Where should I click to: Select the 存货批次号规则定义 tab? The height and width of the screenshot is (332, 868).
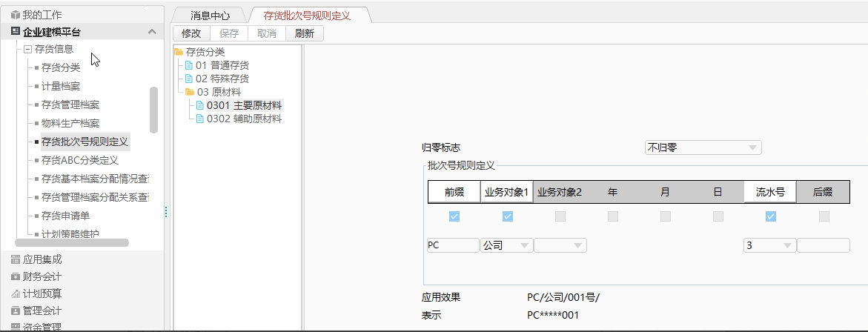point(307,16)
